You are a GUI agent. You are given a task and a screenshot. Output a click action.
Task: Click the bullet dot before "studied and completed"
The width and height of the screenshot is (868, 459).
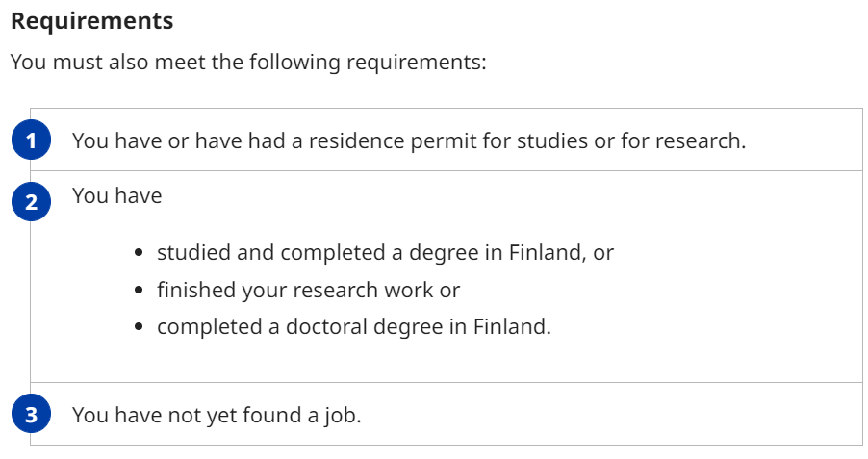(x=140, y=253)
